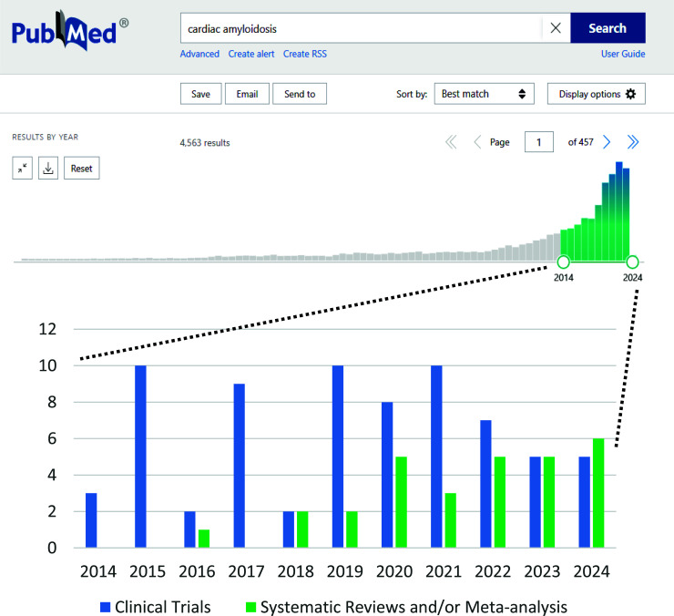Open Display options with the gear icon
The image size is (674, 616).
coord(597,94)
